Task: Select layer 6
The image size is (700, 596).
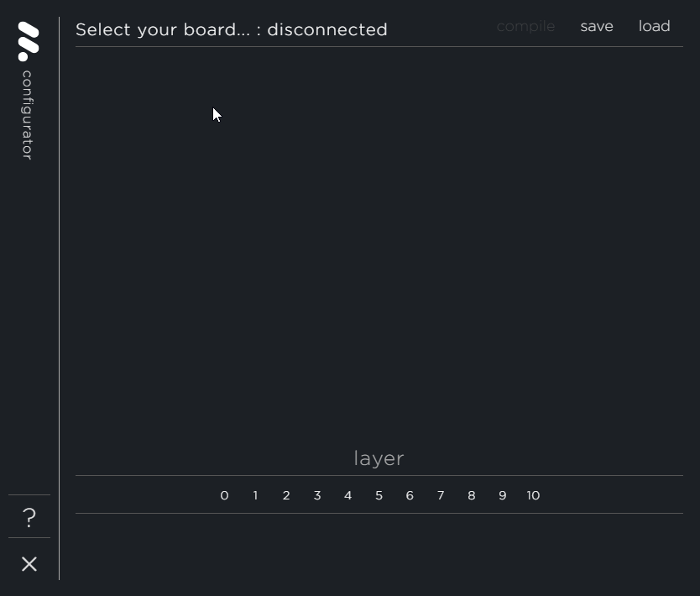Action: pos(410,495)
